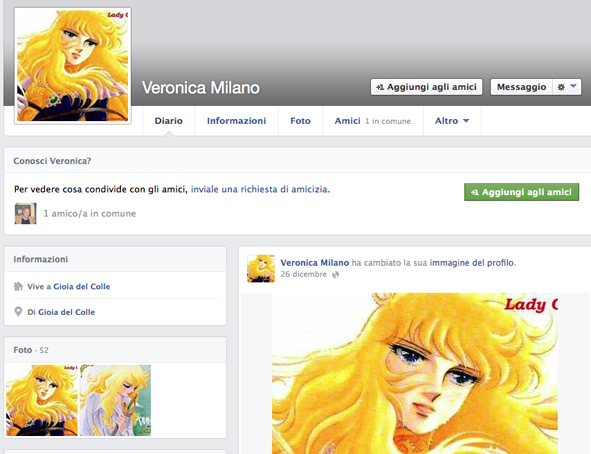Click the inviale una richiesta di amicizia link

pyautogui.click(x=259, y=189)
